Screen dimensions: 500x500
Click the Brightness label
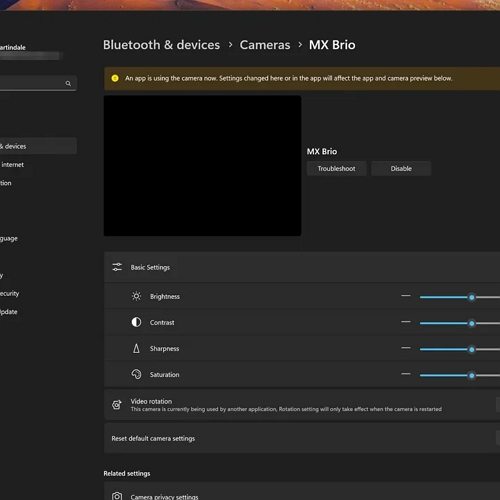(x=165, y=296)
